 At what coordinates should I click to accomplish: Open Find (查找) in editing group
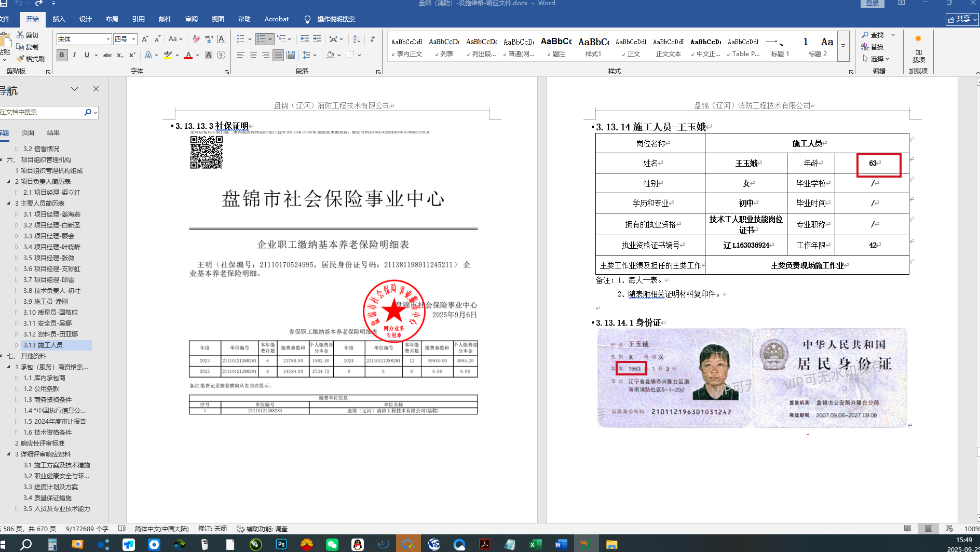(873, 35)
